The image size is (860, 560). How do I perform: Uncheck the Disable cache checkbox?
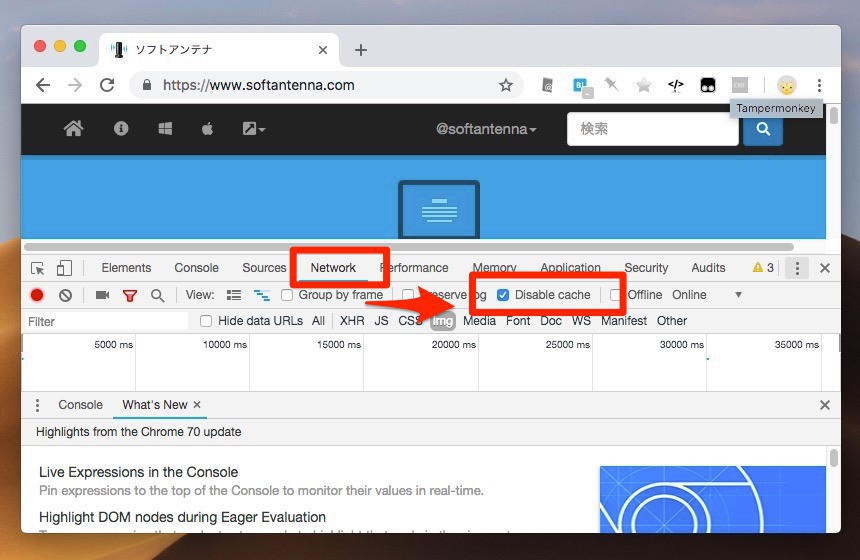coord(503,295)
